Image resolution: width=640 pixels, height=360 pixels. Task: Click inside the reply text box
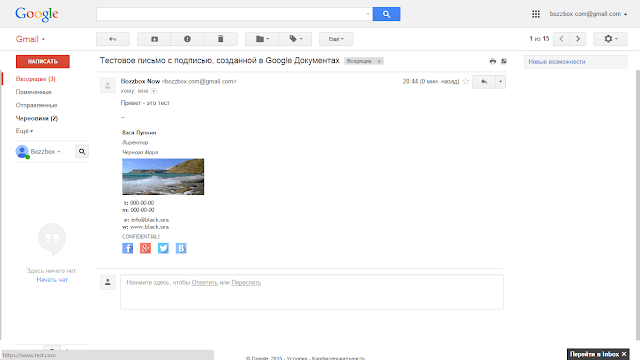pos(312,292)
